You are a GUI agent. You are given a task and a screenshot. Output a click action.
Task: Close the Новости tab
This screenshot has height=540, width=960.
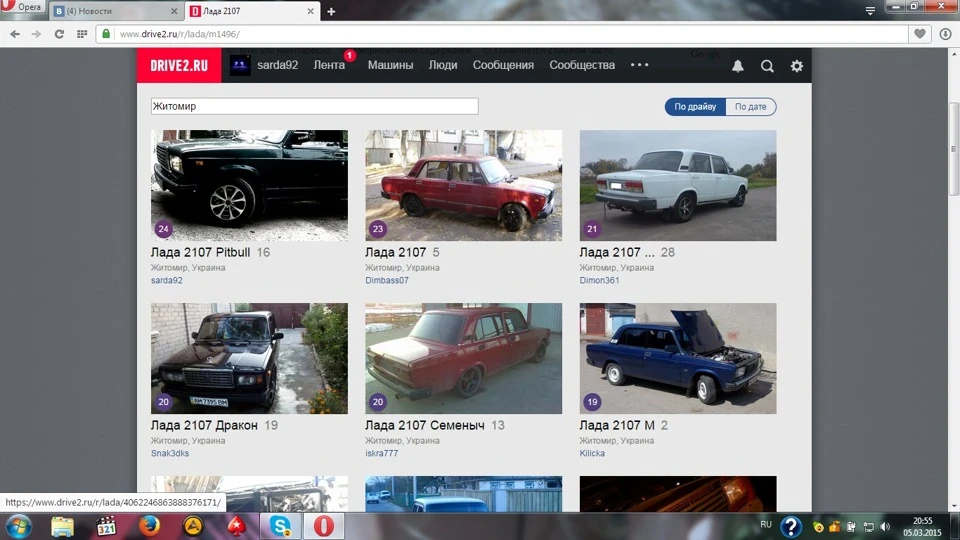pyautogui.click(x=174, y=11)
